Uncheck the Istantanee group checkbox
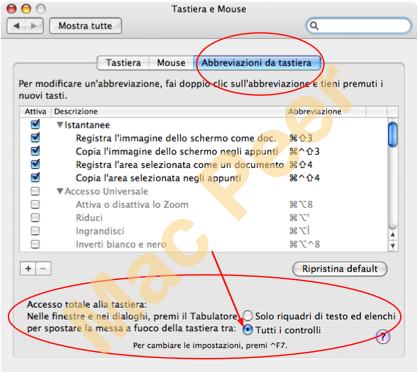This screenshot has width=417, height=372. (x=35, y=124)
